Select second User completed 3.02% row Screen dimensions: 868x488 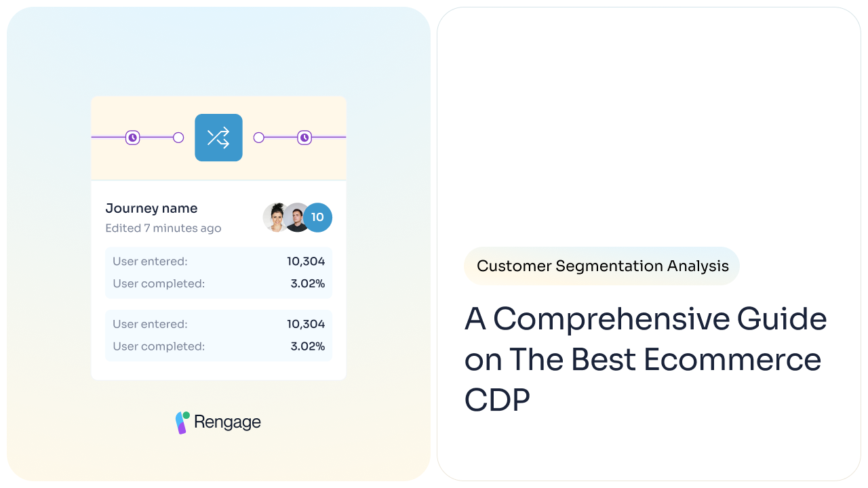(x=218, y=346)
